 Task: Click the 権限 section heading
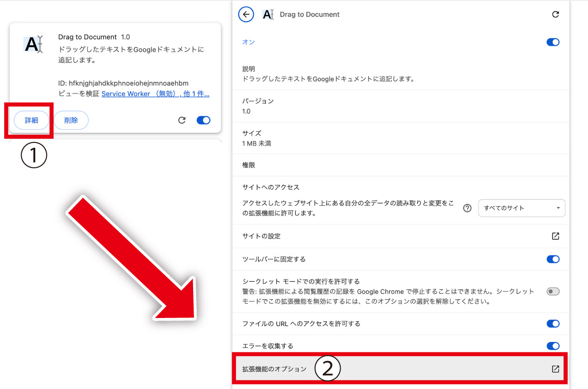pos(249,165)
